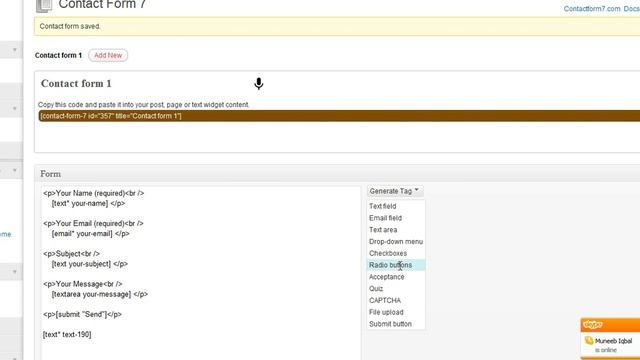Open the Contactform7.com link
This screenshot has width=640, height=360.
591,9
